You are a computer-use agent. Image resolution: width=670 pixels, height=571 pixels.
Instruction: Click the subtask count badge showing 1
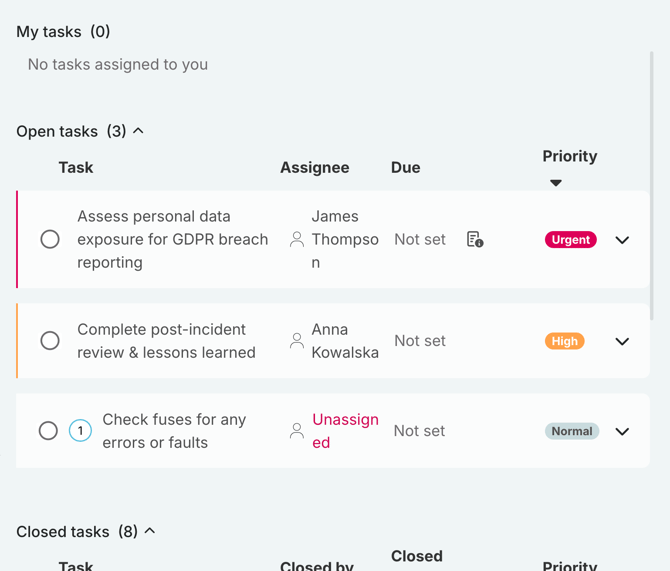pyautogui.click(x=80, y=431)
